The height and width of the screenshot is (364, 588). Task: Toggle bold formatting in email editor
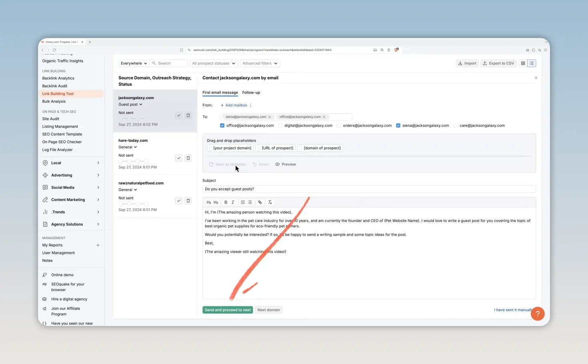click(x=226, y=202)
